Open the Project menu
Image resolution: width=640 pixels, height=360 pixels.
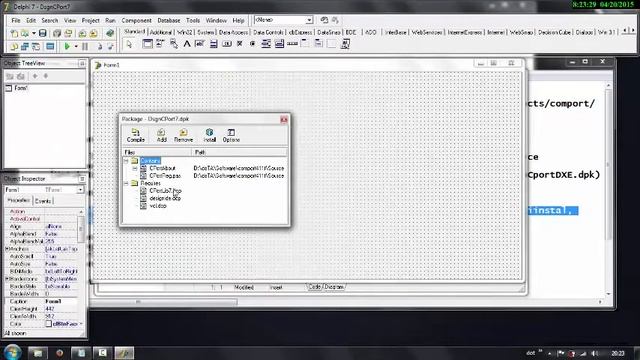point(90,20)
